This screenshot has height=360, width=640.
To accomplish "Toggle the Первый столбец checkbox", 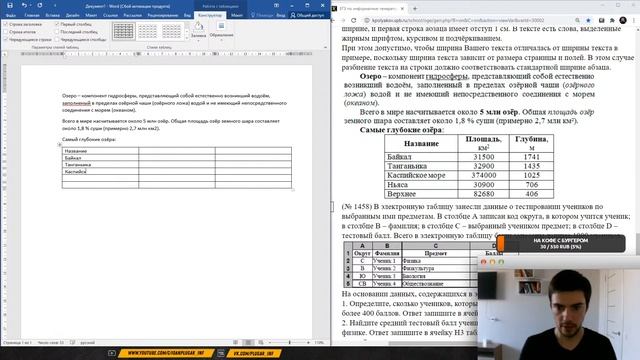I will pos(57,24).
